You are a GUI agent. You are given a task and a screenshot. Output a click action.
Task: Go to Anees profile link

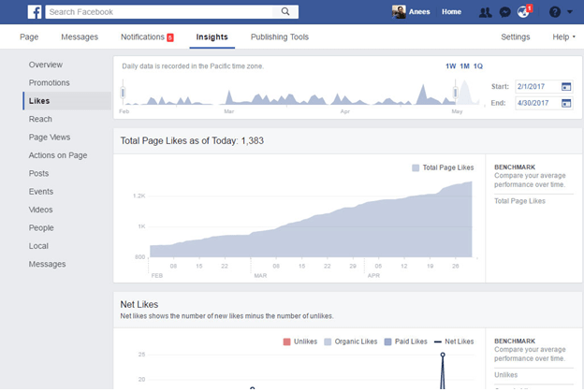coord(419,12)
